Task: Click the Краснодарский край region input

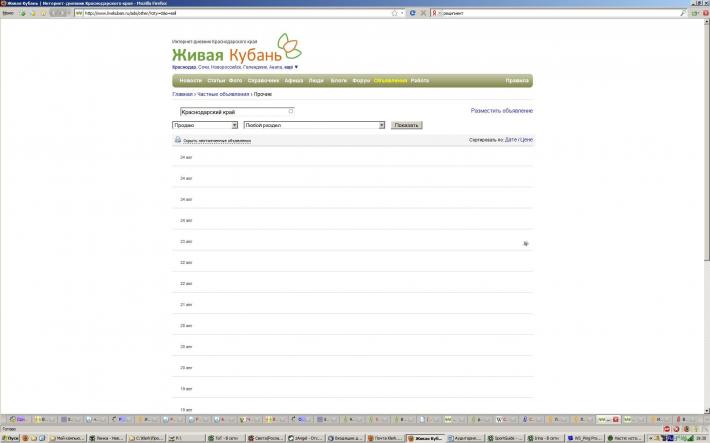Action: point(237,112)
